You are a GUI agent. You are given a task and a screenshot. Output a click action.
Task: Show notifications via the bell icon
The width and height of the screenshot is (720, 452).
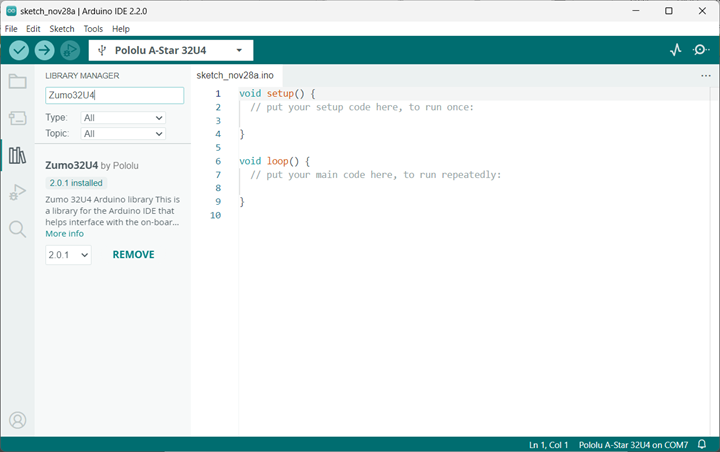[703, 443]
